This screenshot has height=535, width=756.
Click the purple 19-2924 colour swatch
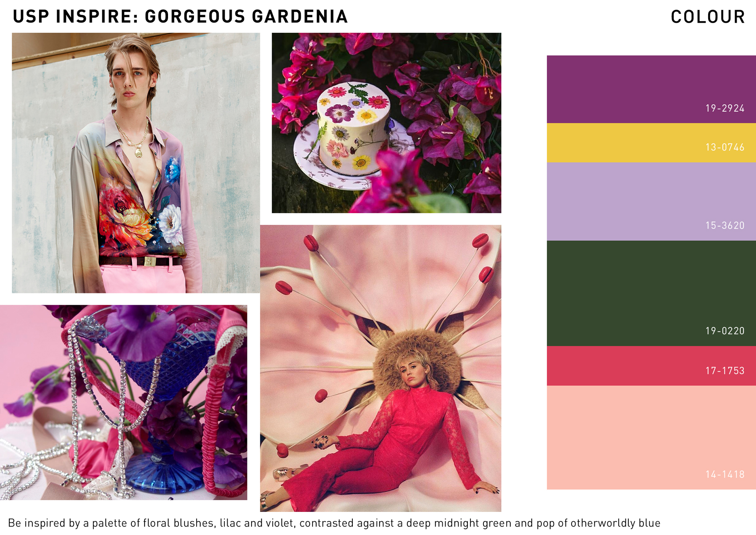tap(651, 89)
